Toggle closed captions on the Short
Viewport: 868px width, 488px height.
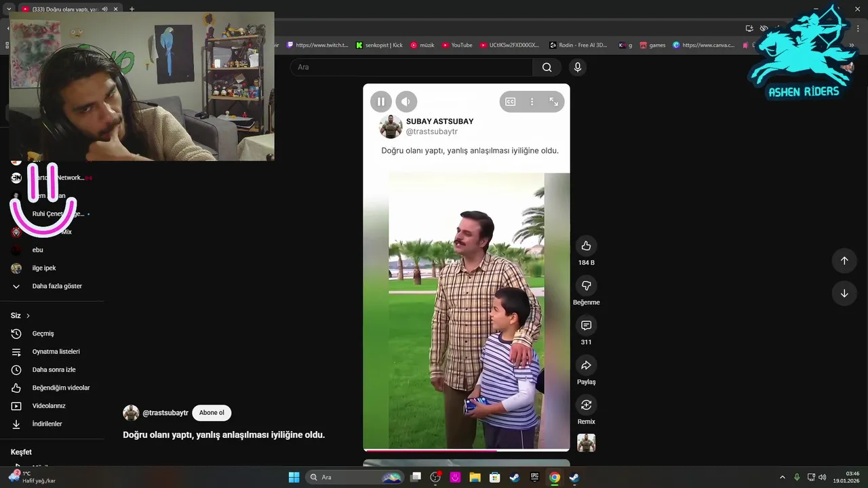[x=511, y=102]
